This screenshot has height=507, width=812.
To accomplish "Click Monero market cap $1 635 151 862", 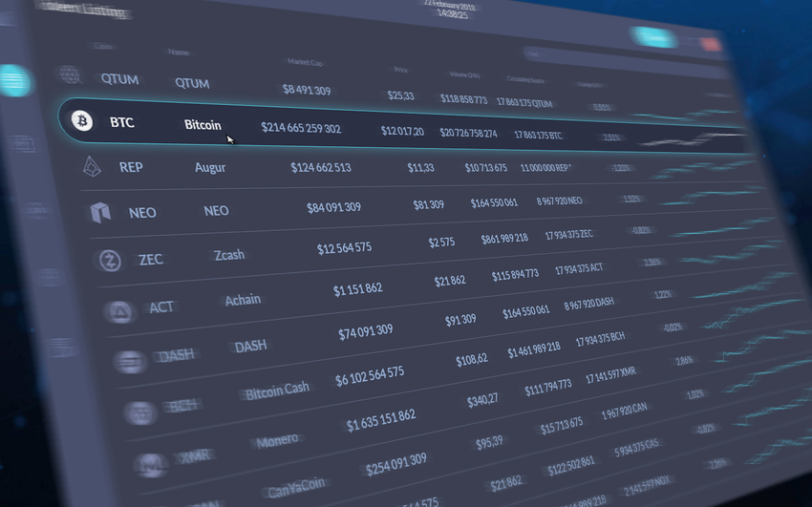I will [380, 421].
